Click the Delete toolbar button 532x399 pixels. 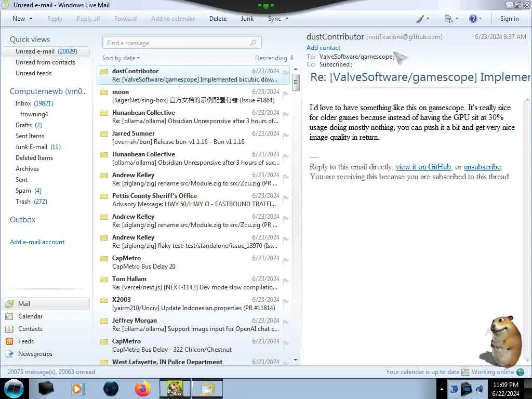tap(218, 19)
